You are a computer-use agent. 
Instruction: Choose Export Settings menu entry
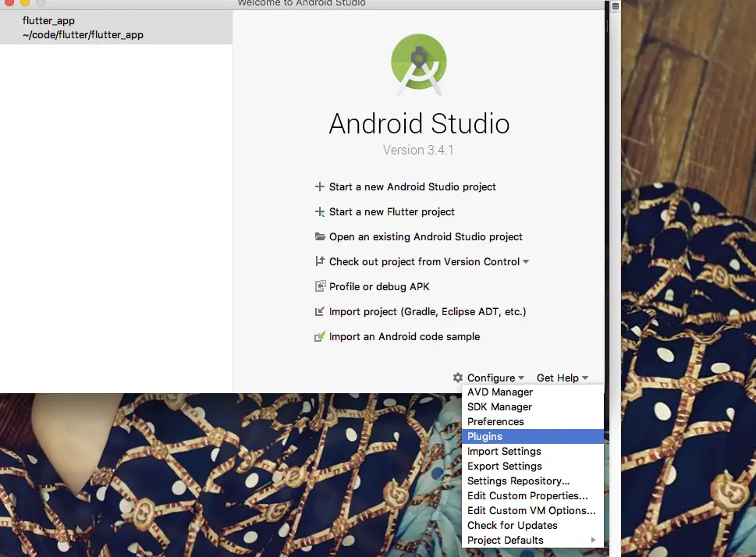[532, 466]
